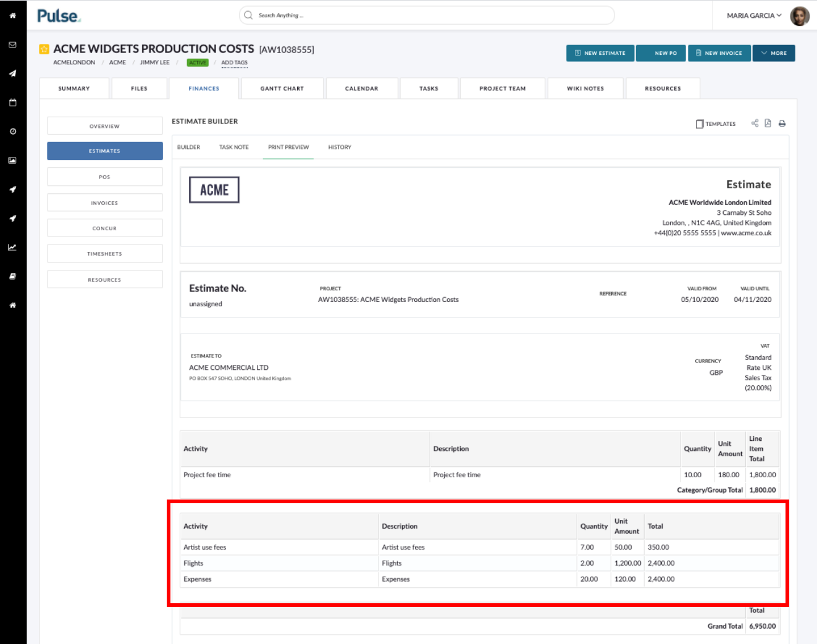Screen dimensions: 817x644
Task: Click the New Estimate button
Action: pos(600,53)
